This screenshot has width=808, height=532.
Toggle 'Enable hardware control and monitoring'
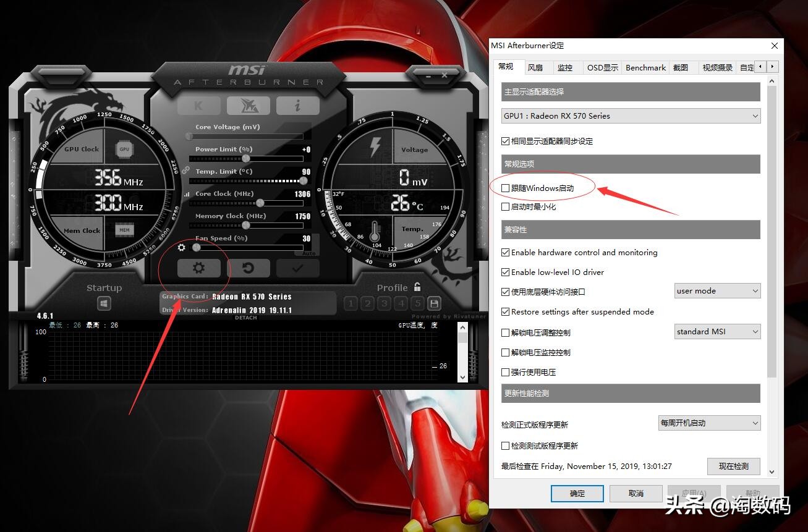click(506, 252)
